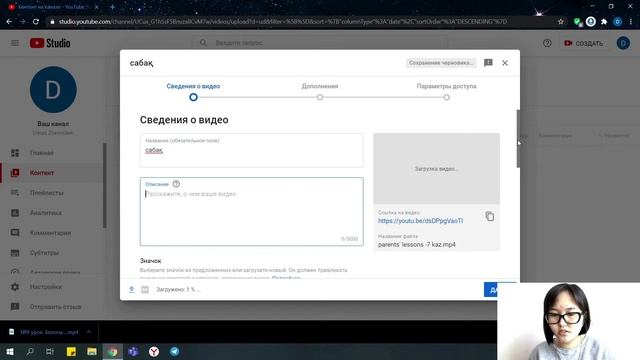This screenshot has height=360, width=640.
Task: Click the video preview placeholder
Action: 436,169
